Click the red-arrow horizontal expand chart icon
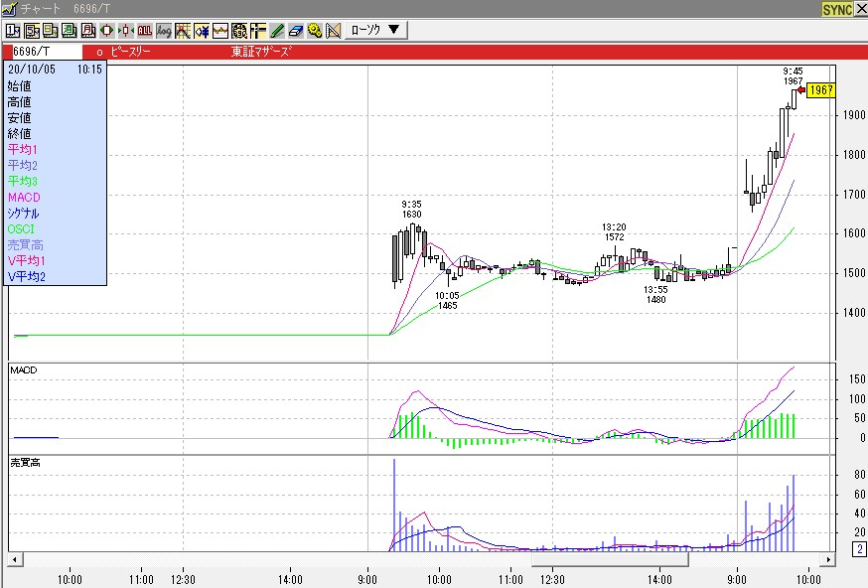This screenshot has height=588, width=868. (107, 30)
